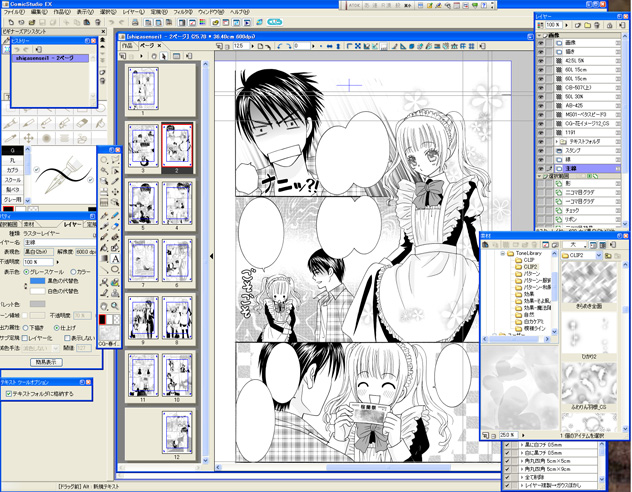Open the レイヤー menu in menu bar
The image size is (632, 492).
(x=133, y=12)
